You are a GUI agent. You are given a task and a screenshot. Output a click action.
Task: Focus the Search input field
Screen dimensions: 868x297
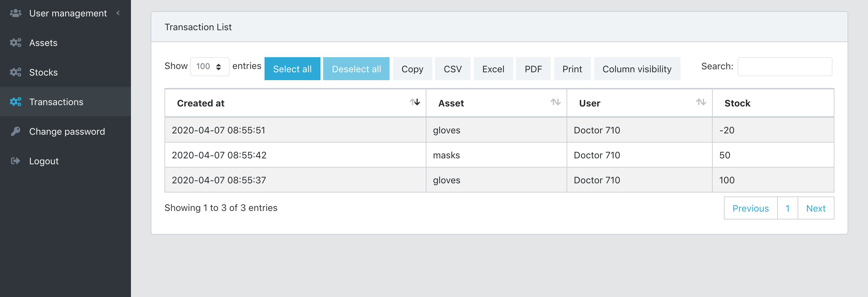point(785,67)
